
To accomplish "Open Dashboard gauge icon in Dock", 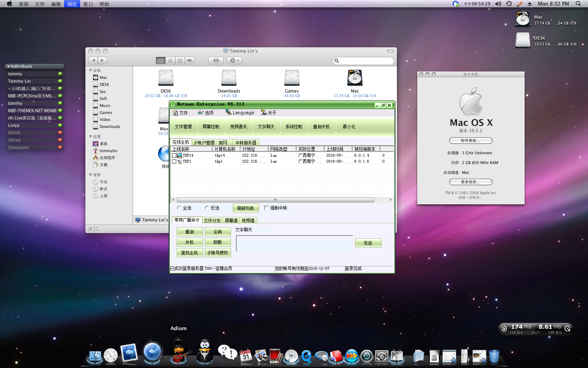I will pos(111,355).
